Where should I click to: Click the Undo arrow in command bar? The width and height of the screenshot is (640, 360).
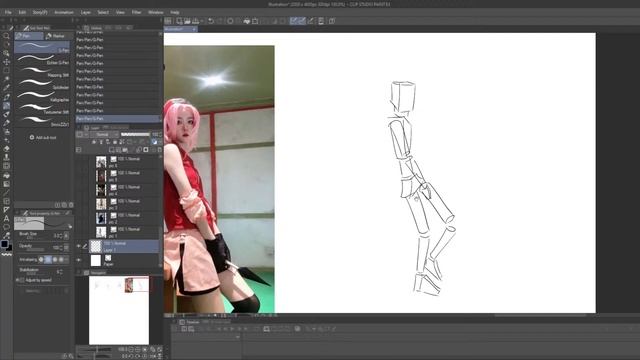tap(211, 21)
